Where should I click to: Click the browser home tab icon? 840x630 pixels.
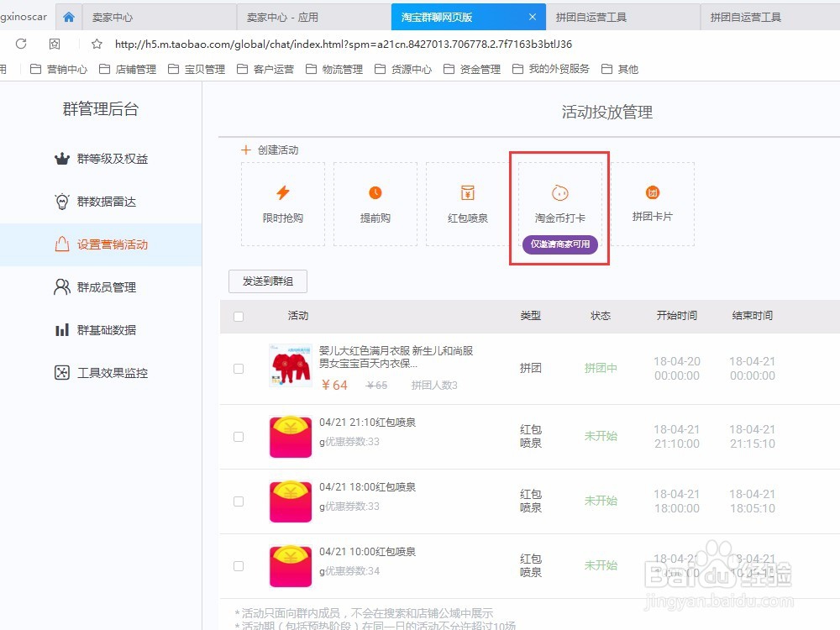(x=69, y=17)
